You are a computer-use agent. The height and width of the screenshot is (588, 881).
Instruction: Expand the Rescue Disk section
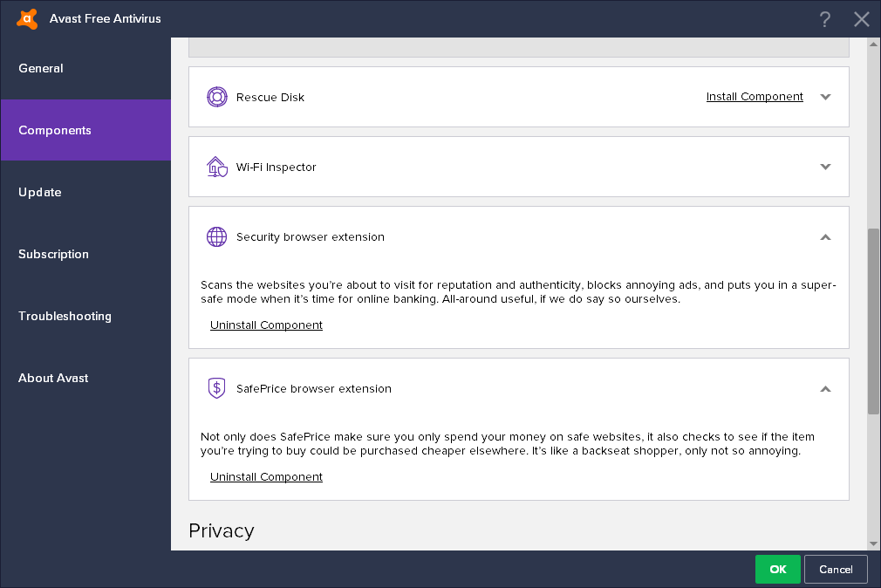pyautogui.click(x=826, y=97)
